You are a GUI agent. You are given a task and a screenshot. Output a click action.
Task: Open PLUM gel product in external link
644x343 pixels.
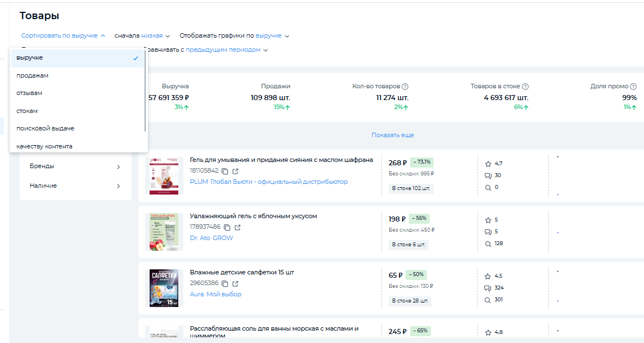(235, 171)
